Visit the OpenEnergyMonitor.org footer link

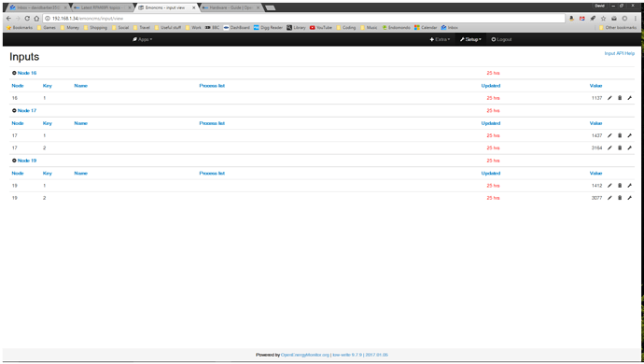pos(305,355)
